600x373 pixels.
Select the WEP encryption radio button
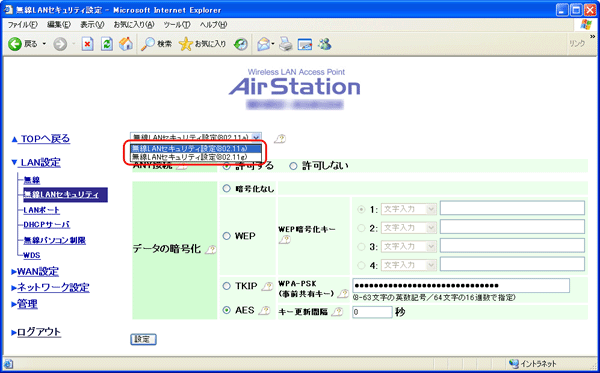(227, 236)
